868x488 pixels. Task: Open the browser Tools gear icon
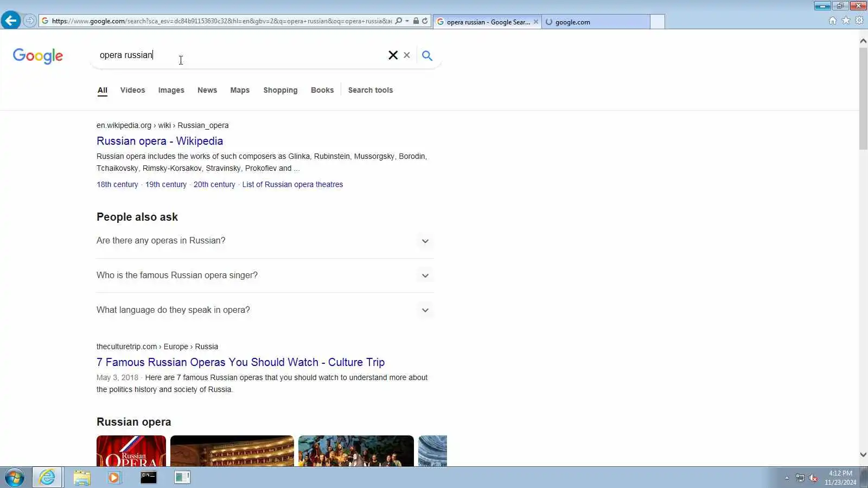[859, 21]
